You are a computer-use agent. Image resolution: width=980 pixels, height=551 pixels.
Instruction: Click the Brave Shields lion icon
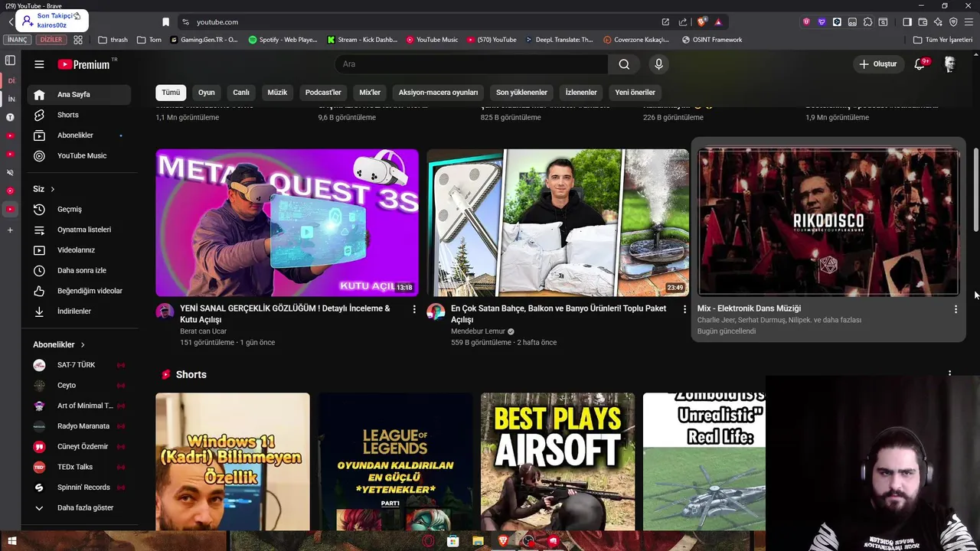point(701,21)
